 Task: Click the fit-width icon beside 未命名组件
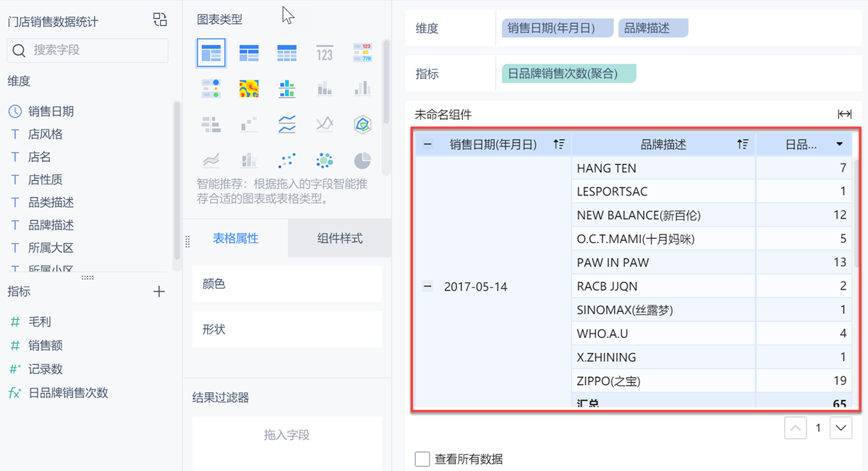click(x=844, y=114)
